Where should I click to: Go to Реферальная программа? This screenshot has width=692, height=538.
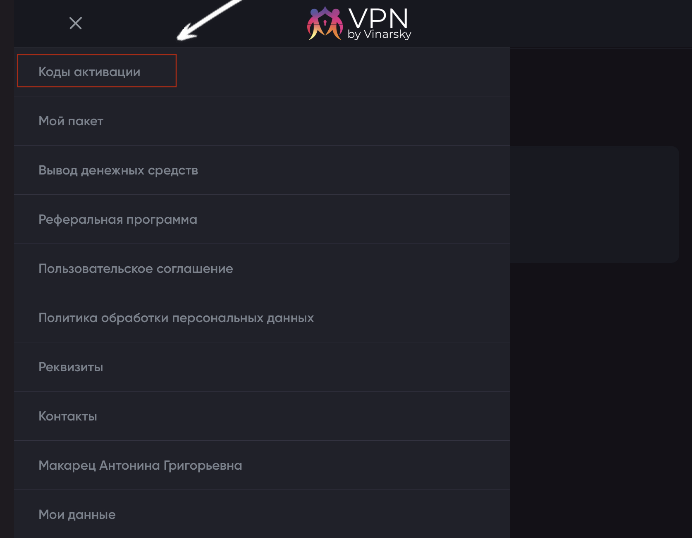(118, 219)
